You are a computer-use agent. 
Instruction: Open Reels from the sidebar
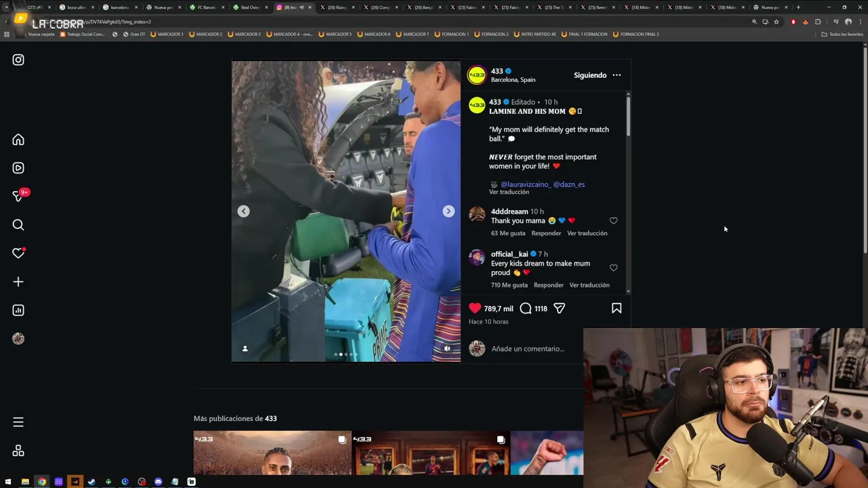coord(18,168)
